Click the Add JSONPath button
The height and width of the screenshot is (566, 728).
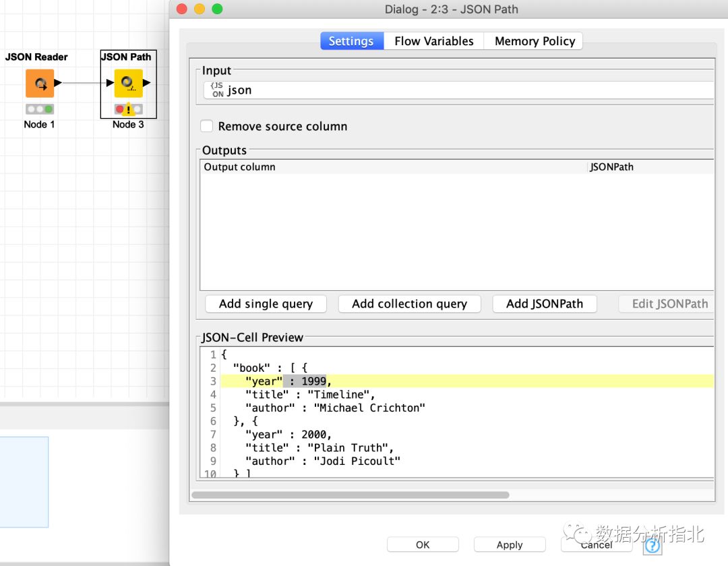click(x=545, y=304)
